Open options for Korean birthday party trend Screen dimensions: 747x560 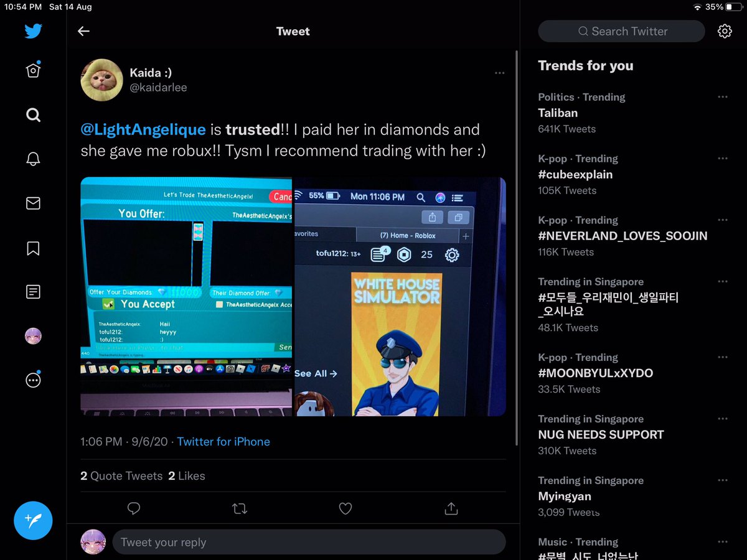point(722,282)
